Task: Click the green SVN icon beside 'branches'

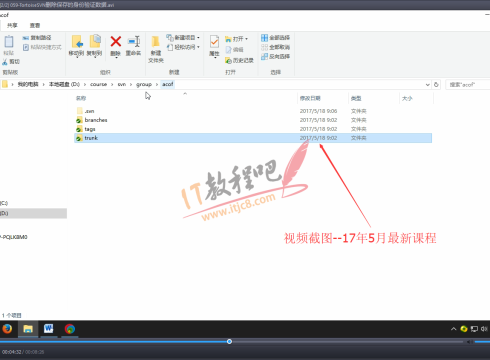Action: [79, 120]
